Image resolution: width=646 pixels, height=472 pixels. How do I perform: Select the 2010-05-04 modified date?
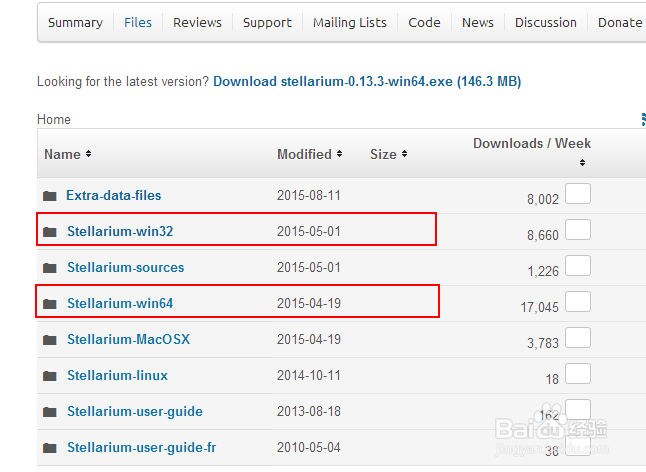[x=309, y=448]
